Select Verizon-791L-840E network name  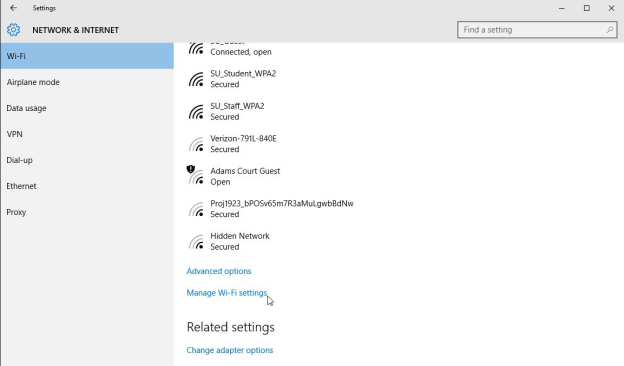click(243, 138)
